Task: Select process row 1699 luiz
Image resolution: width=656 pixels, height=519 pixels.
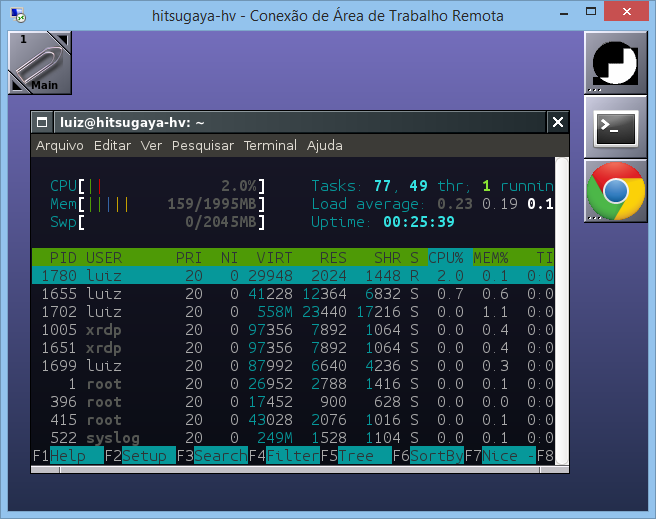Action: (x=293, y=366)
